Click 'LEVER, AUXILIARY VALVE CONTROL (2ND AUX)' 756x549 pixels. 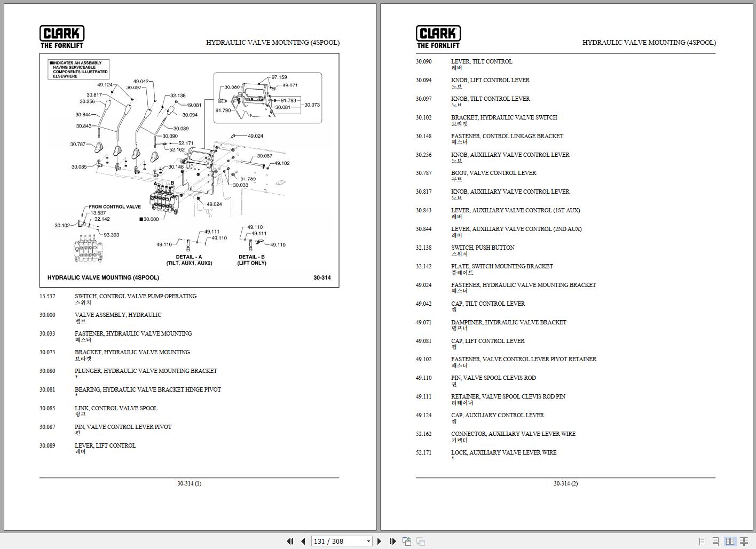pos(516,229)
